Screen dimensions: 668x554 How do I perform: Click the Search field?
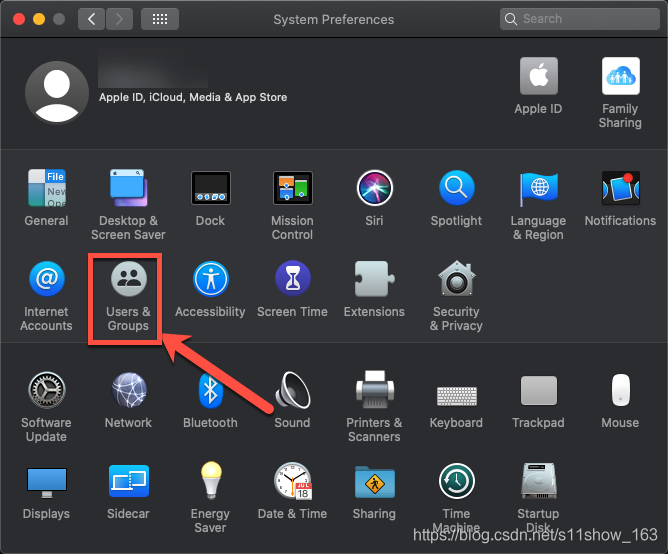pyautogui.click(x=579, y=19)
